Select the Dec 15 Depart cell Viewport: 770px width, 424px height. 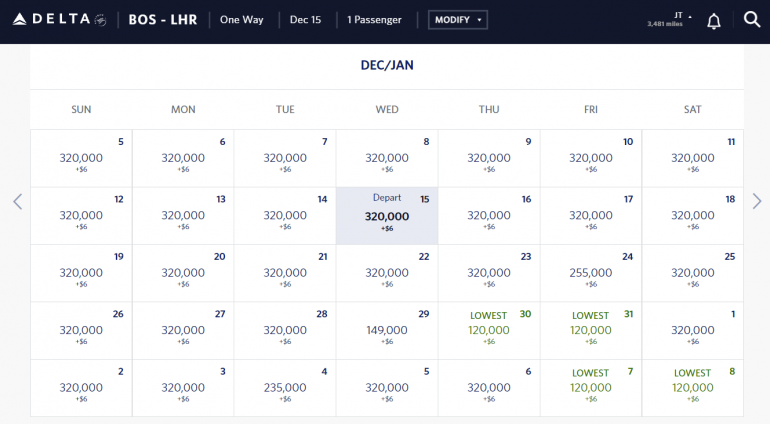[387, 215]
